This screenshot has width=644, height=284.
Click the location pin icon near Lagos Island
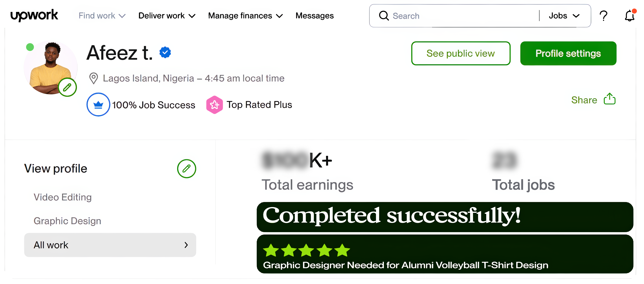(x=94, y=78)
